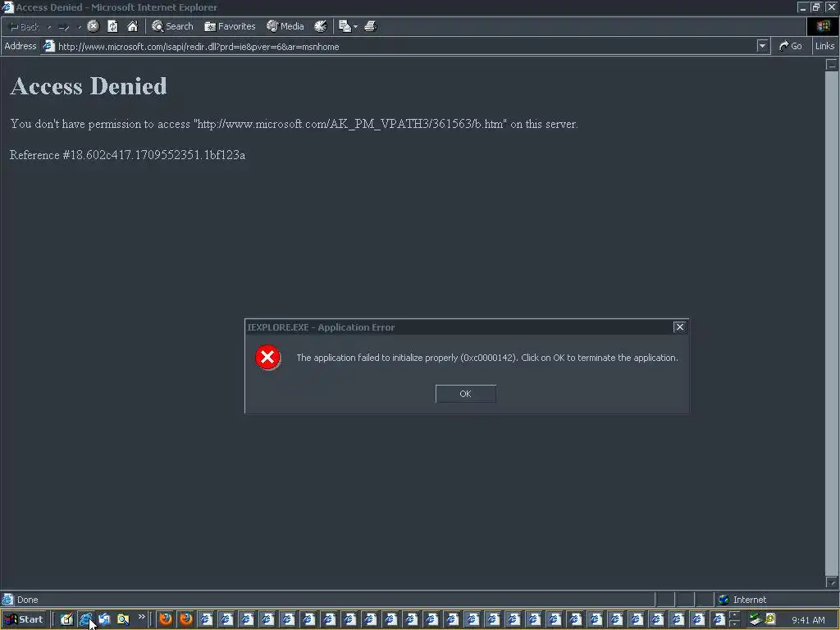The height and width of the screenshot is (630, 840).
Task: Click the taskbar scroll up arrow
Action: [x=734, y=615]
